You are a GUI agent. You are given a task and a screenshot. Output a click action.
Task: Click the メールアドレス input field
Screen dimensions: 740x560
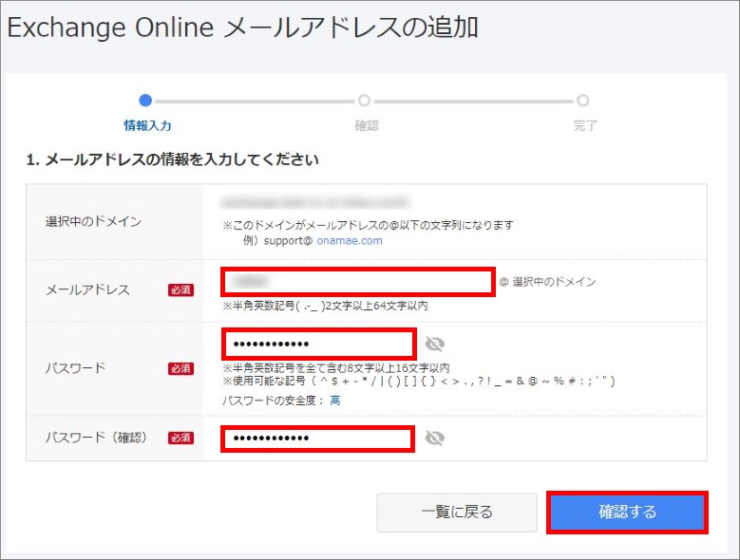358,282
